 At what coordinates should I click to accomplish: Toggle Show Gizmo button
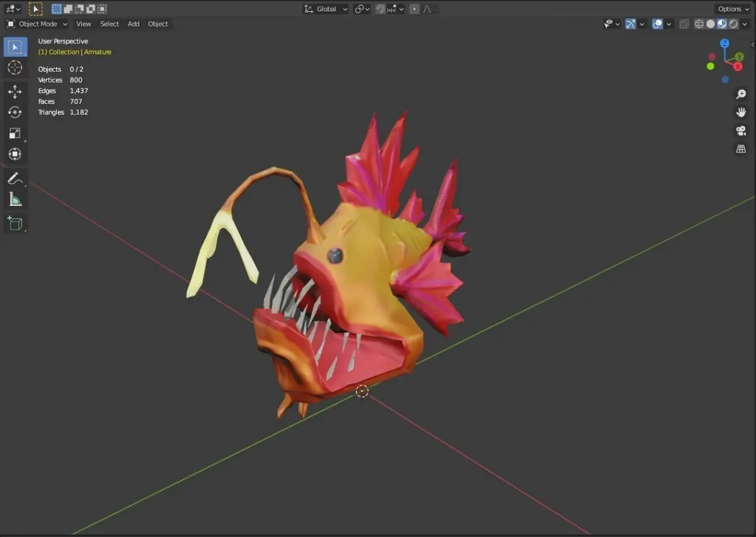coord(630,24)
